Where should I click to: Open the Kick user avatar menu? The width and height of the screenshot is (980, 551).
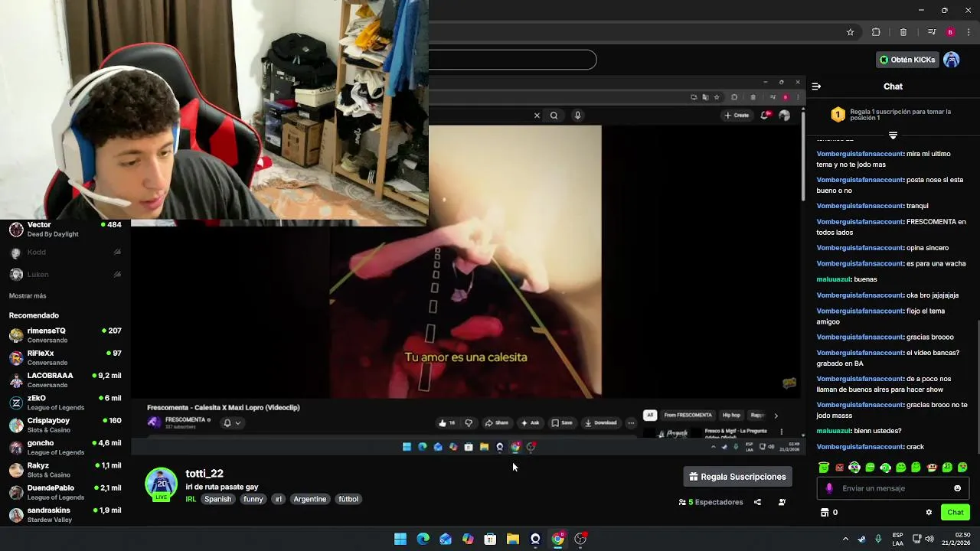pyautogui.click(x=952, y=60)
